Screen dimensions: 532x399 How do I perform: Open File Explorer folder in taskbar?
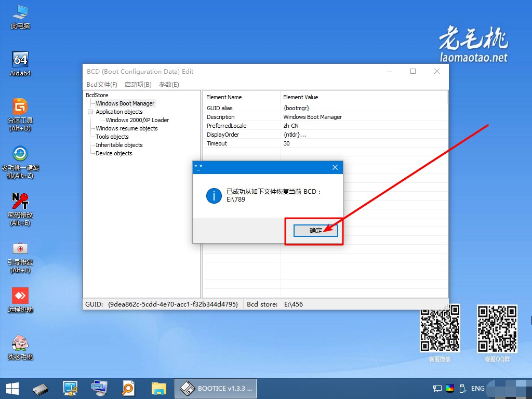[x=158, y=388]
